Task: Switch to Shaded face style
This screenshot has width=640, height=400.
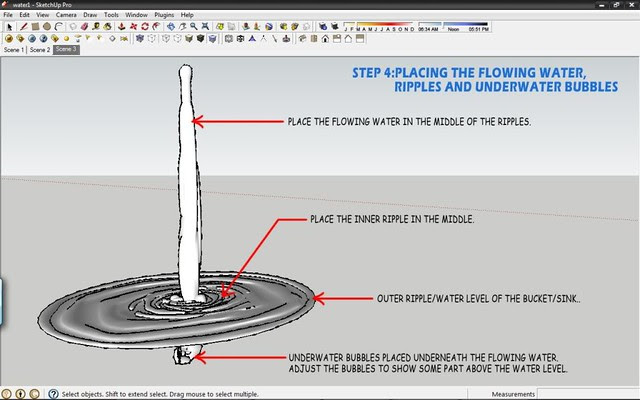Action: pos(189,39)
